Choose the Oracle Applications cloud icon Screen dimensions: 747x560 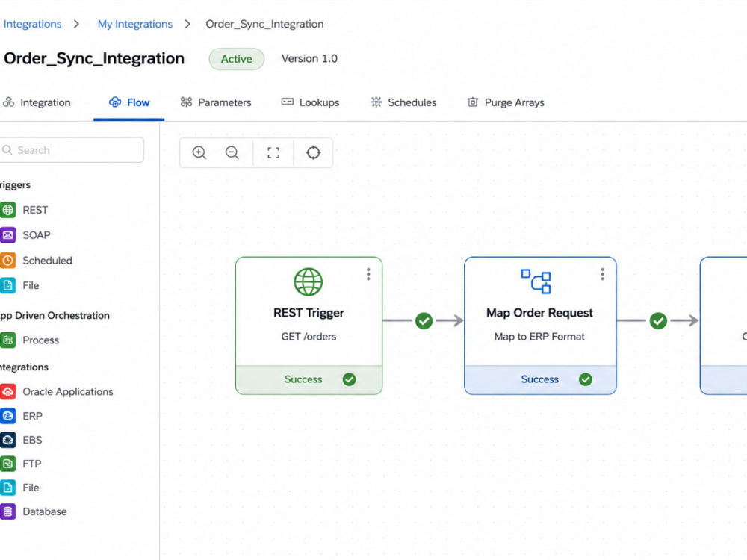[x=7, y=391]
